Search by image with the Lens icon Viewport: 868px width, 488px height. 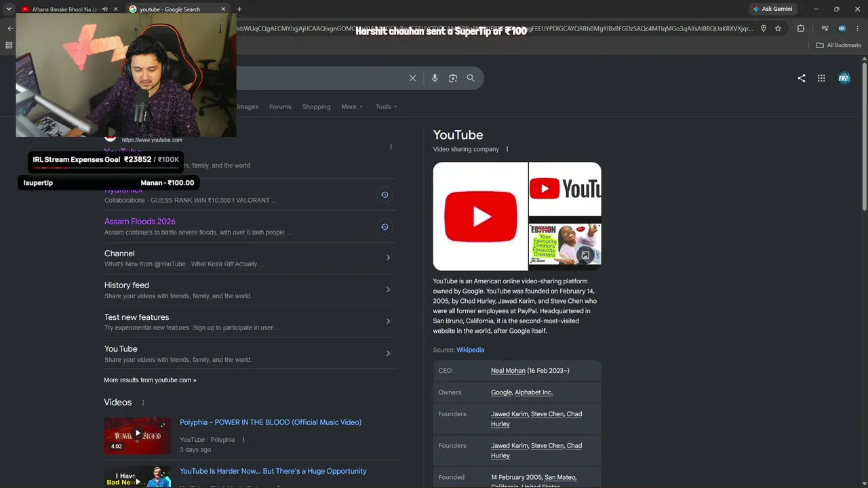(x=453, y=78)
